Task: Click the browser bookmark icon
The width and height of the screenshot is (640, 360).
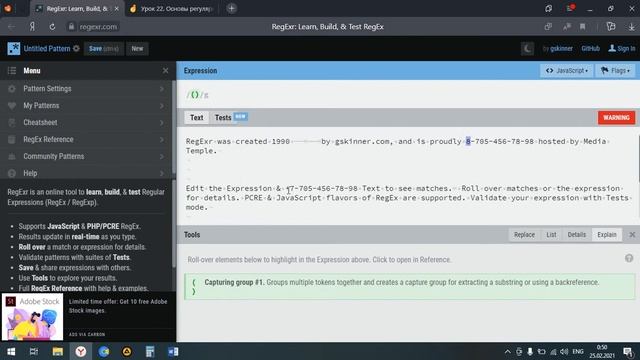Action: tap(582, 27)
